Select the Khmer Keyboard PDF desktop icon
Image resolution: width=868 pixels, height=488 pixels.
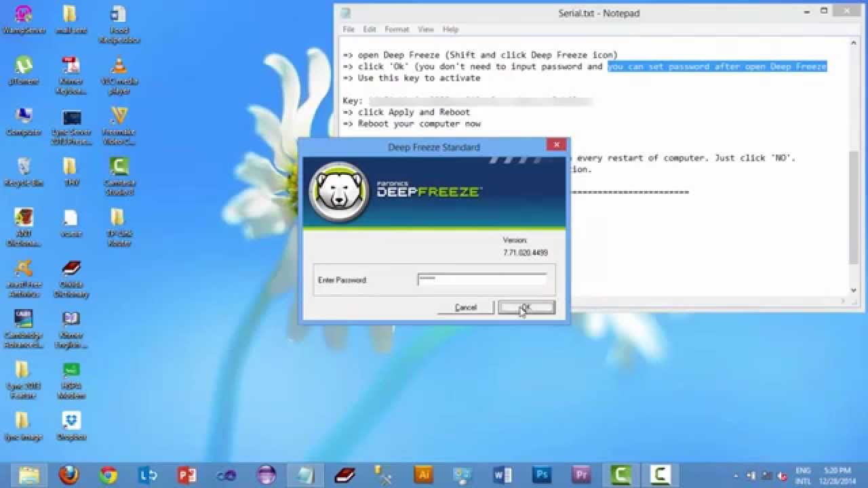coord(71,75)
